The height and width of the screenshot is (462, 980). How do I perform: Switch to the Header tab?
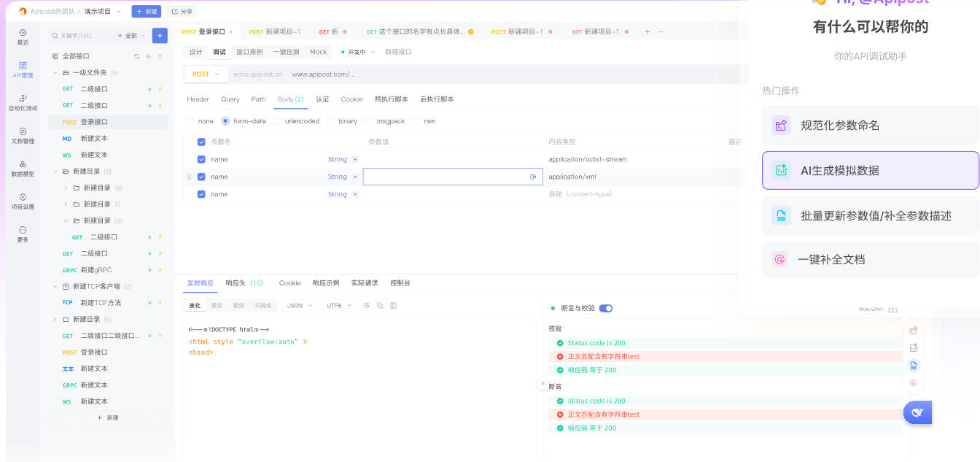198,99
